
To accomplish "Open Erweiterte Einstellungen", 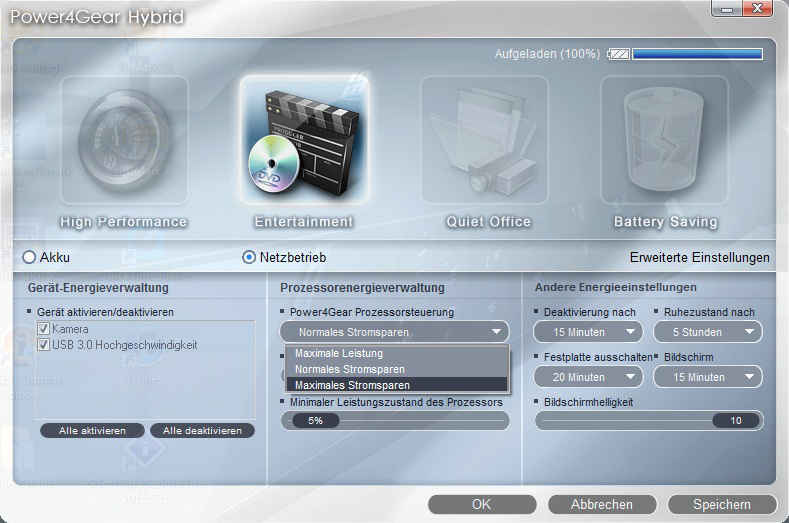I will pyautogui.click(x=699, y=257).
